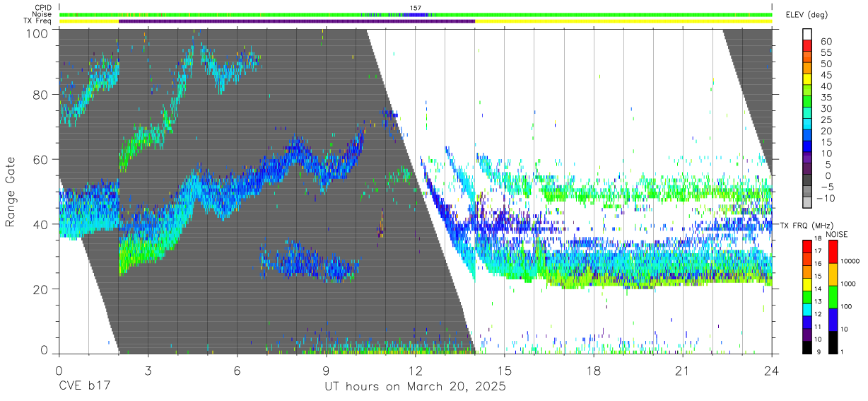Screen dimensions: 868x401
Task: Click the CVE b17 radar beam label
Action: point(85,388)
